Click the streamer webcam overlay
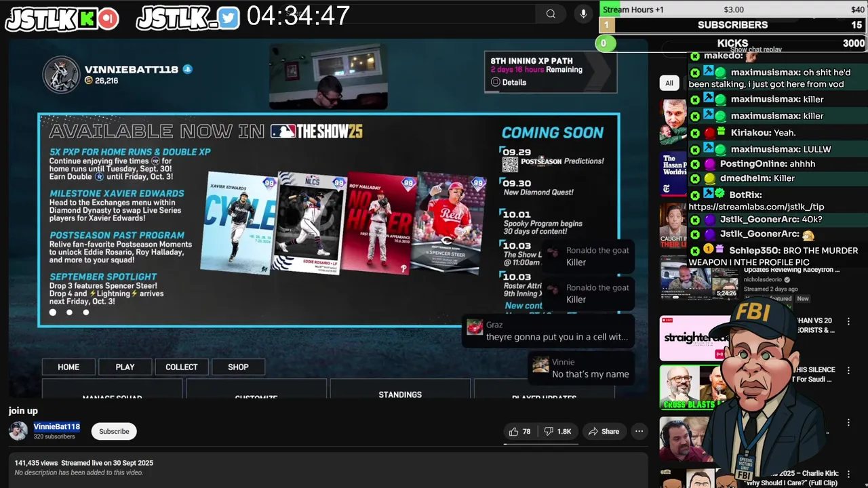Screen dimensions: 868x488 tap(328, 77)
